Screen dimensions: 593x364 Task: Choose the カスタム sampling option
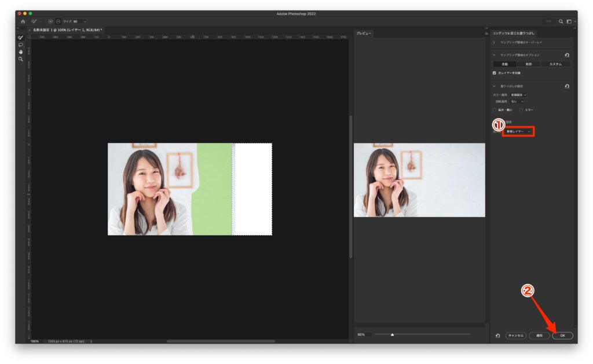pos(555,64)
